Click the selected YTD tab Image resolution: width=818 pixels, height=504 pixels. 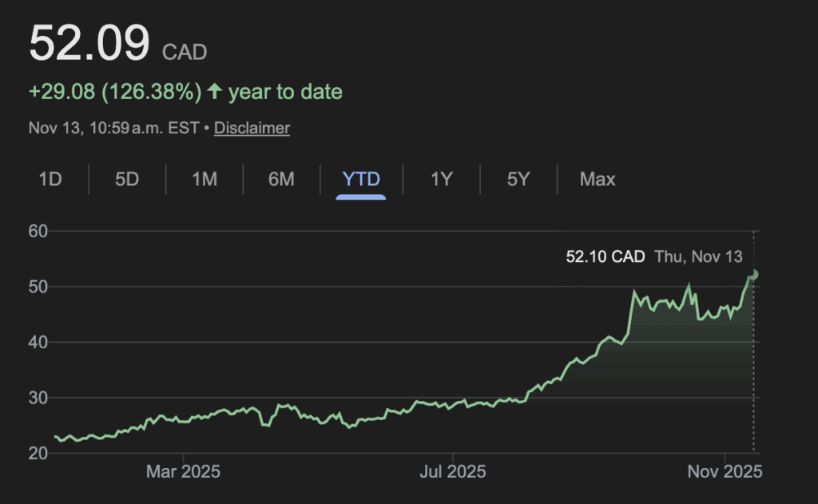pyautogui.click(x=361, y=179)
